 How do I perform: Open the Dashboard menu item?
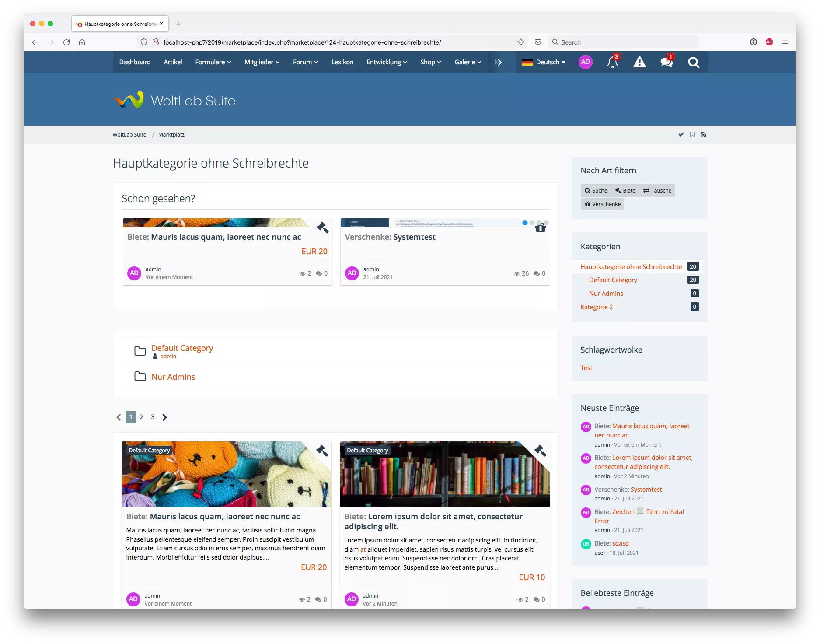coord(135,62)
